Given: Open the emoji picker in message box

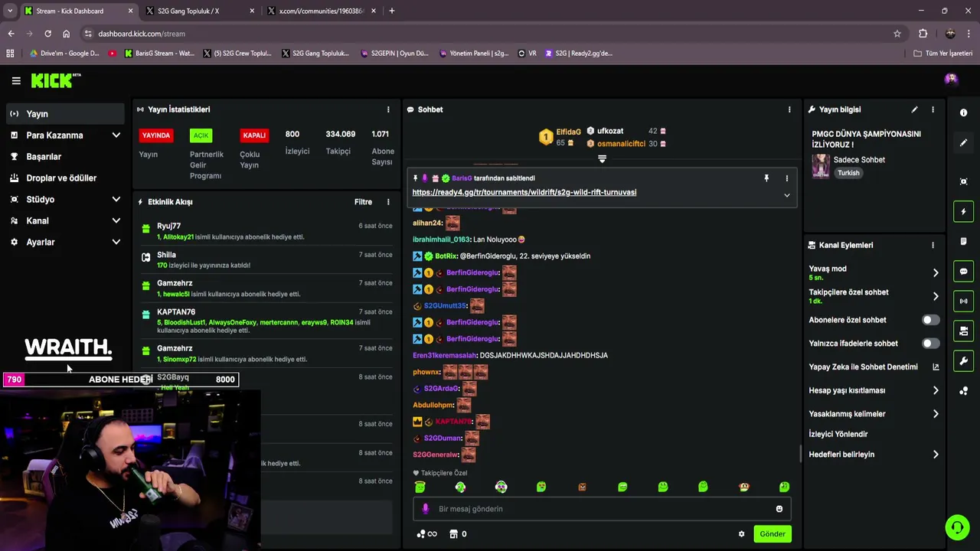Looking at the screenshot, I should click(779, 509).
